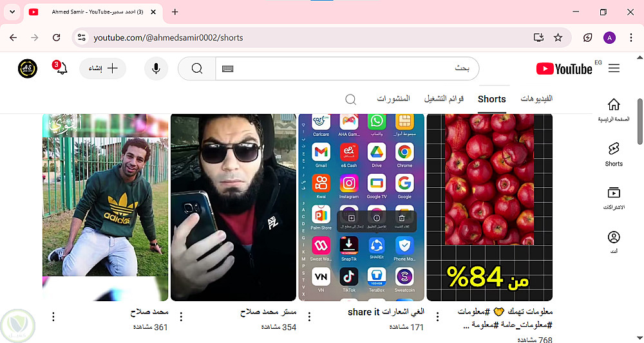Play the phone app screen short
Viewport: 644px width, 343px height.
(x=361, y=207)
